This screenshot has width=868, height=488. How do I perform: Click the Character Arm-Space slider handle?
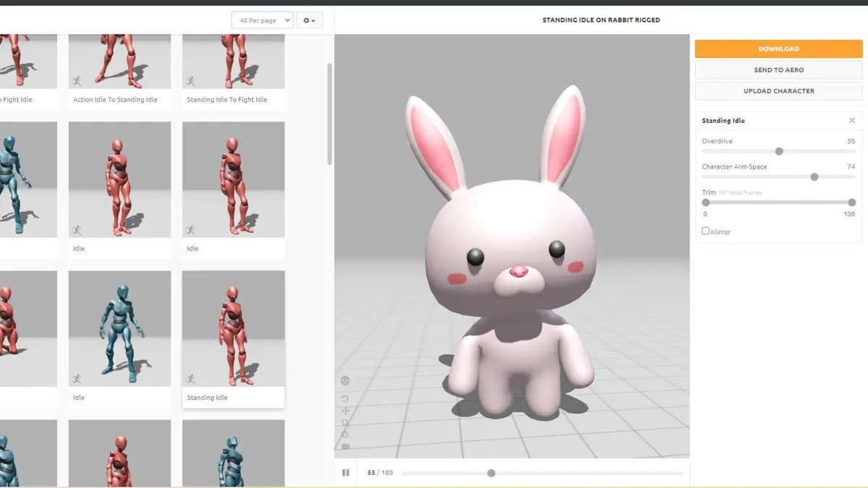coord(814,176)
